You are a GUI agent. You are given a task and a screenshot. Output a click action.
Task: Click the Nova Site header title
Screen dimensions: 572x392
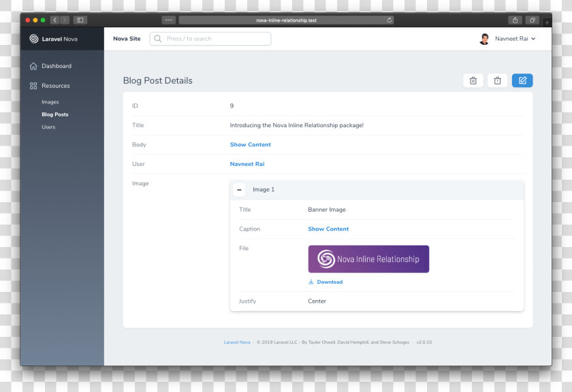pos(127,39)
